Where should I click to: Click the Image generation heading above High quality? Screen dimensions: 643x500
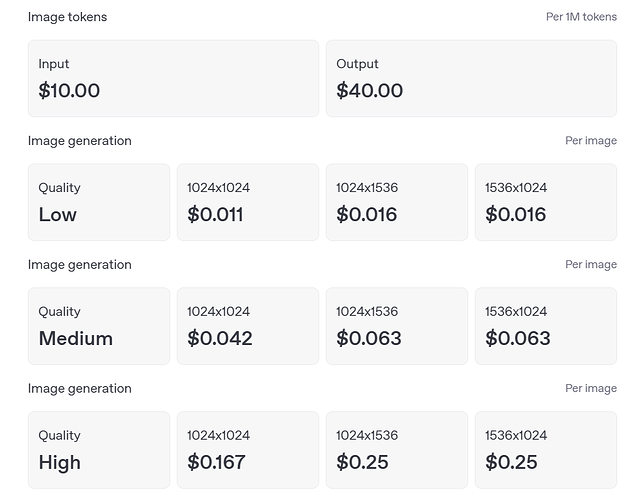tap(80, 389)
